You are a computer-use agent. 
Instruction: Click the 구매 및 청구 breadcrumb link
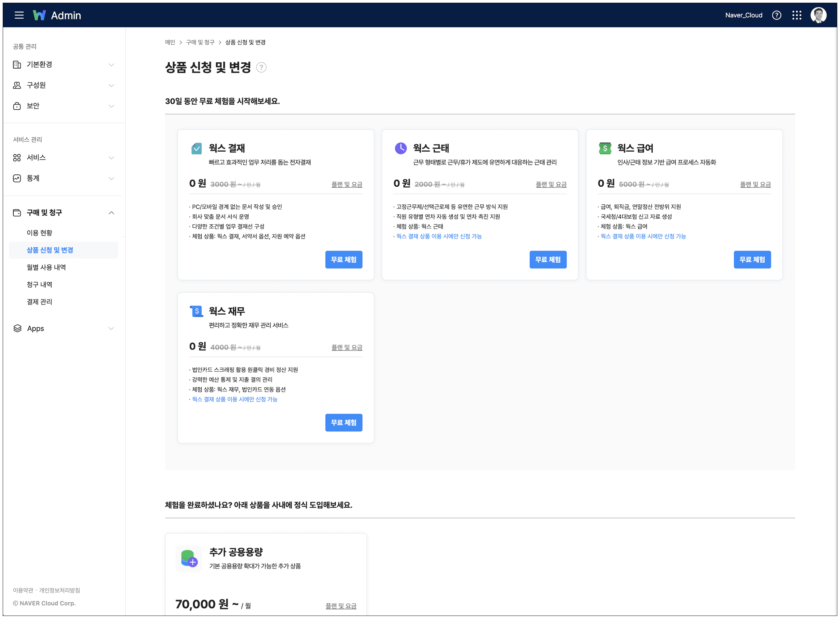[x=200, y=42]
